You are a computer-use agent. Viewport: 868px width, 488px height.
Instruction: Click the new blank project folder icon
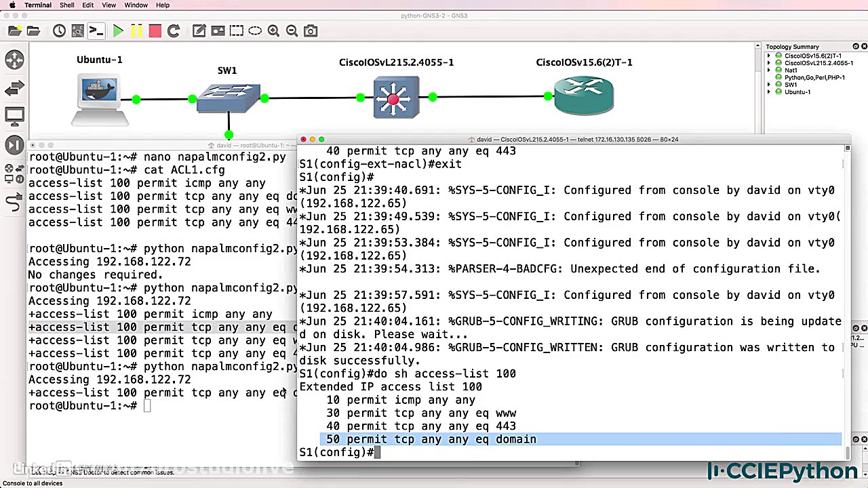(14, 30)
